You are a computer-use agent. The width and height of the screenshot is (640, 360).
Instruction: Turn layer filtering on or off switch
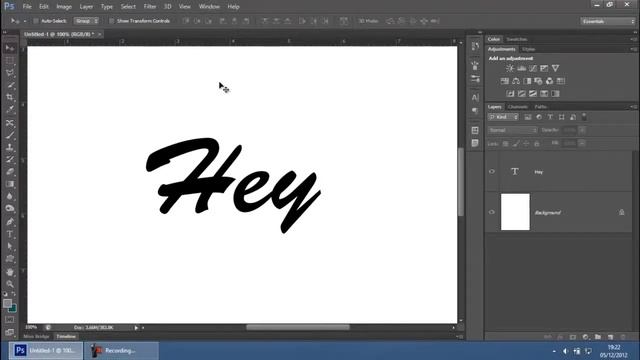click(584, 117)
